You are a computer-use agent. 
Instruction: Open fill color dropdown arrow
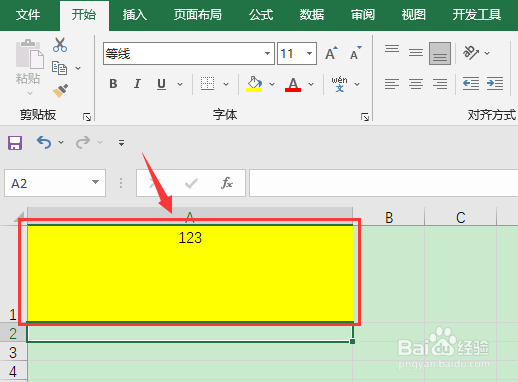point(272,84)
